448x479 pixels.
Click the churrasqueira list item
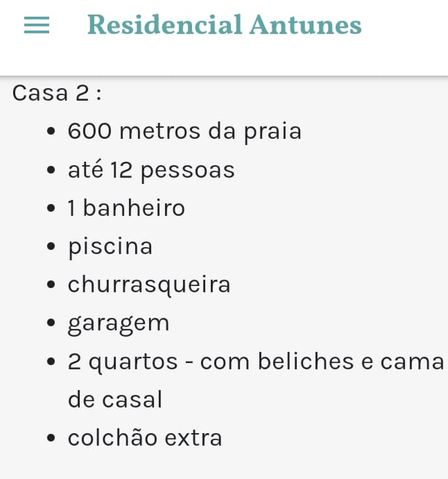tap(149, 285)
